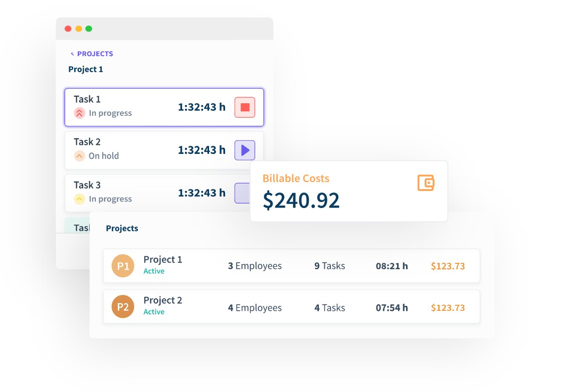Collapse back to Projects with the chevron
The width and height of the screenshot is (562, 392).
tap(73, 53)
